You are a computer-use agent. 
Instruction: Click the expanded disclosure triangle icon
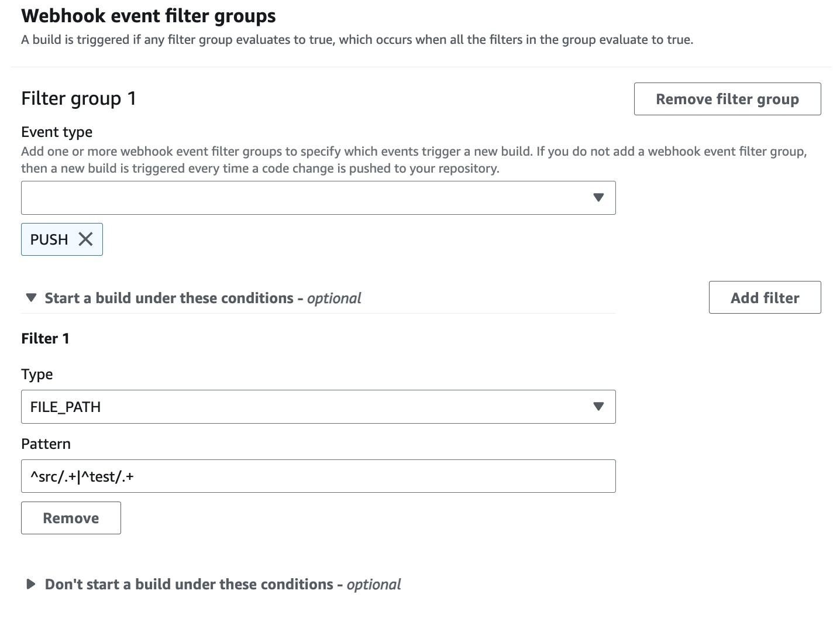(x=30, y=297)
